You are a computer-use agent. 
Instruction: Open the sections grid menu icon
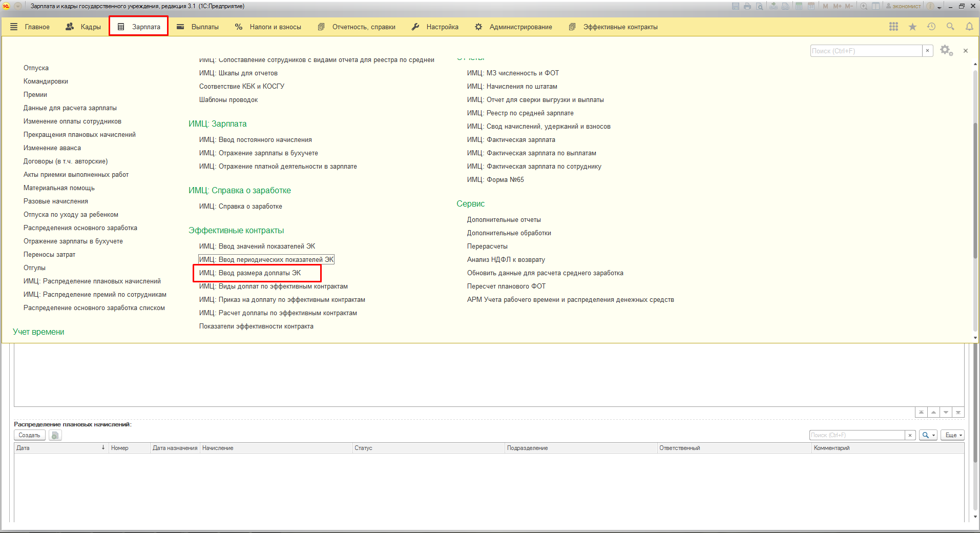coord(893,27)
